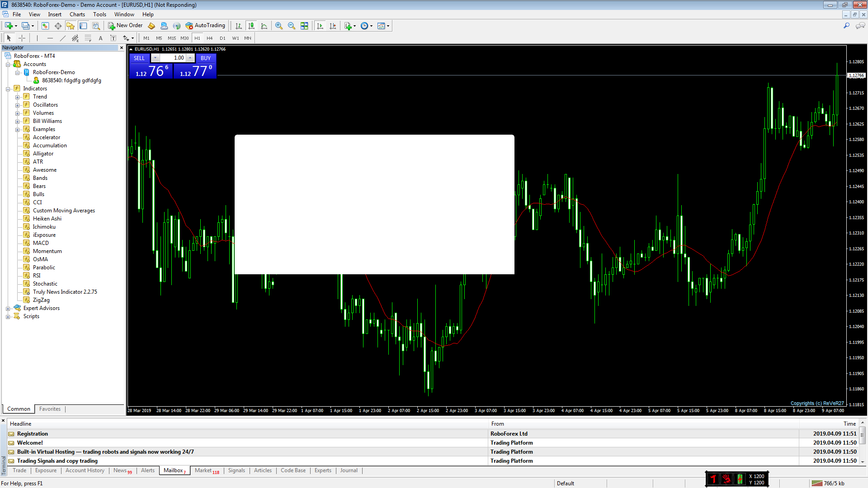Viewport: 868px width, 488px height.
Task: Open the Charts menu
Action: click(x=77, y=14)
